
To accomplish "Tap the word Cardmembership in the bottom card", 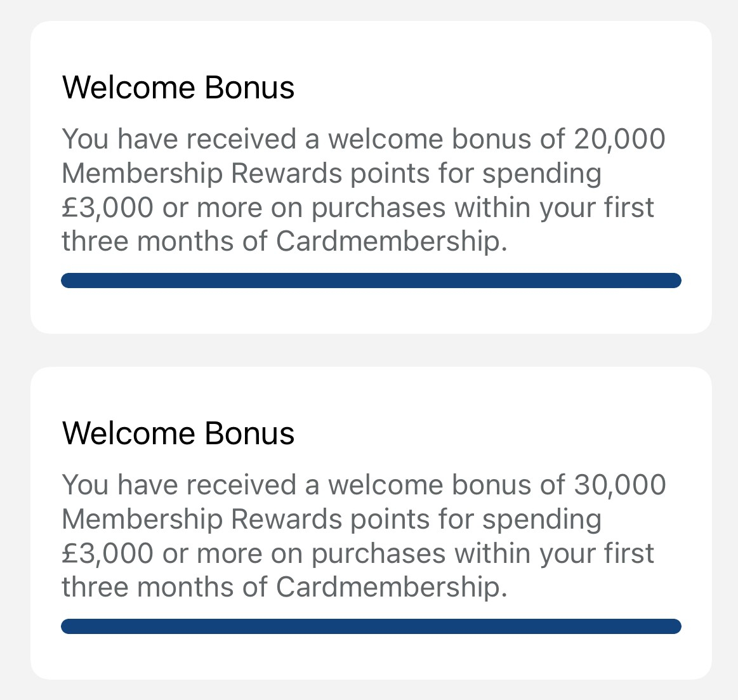I will point(392,588).
